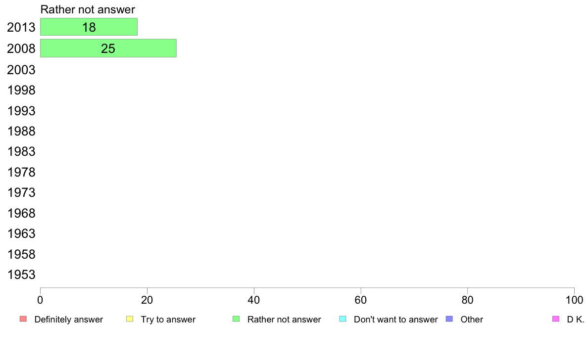Screen dimensions: 588x364
Task: Click the cyan Don't want to answer swatch
Action: pyautogui.click(x=343, y=319)
